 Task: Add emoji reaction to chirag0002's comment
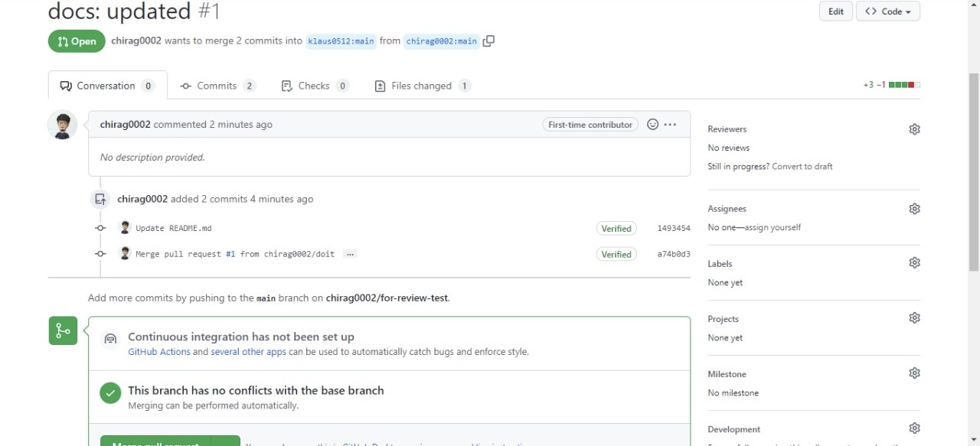pyautogui.click(x=652, y=124)
